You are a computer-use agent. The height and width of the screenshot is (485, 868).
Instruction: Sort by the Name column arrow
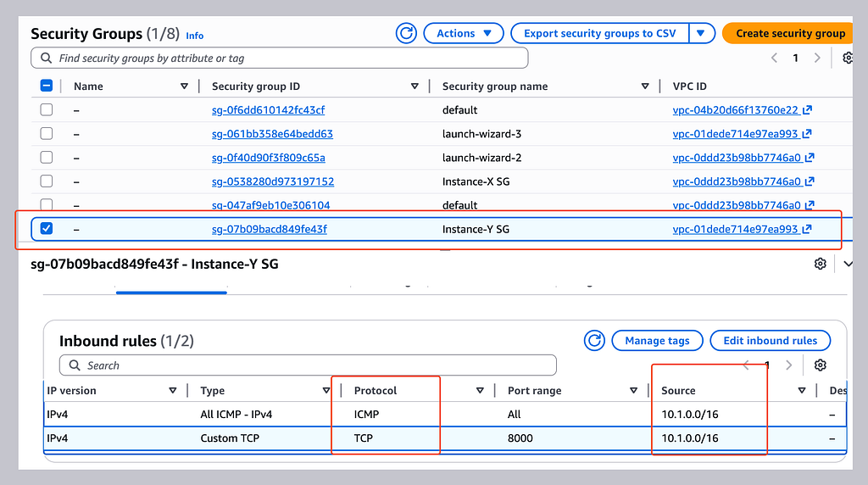point(184,86)
